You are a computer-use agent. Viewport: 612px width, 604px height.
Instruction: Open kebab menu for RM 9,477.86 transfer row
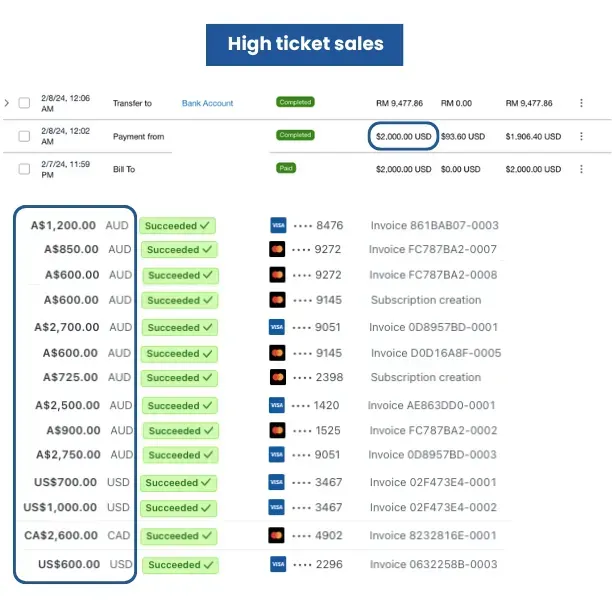[x=581, y=103]
